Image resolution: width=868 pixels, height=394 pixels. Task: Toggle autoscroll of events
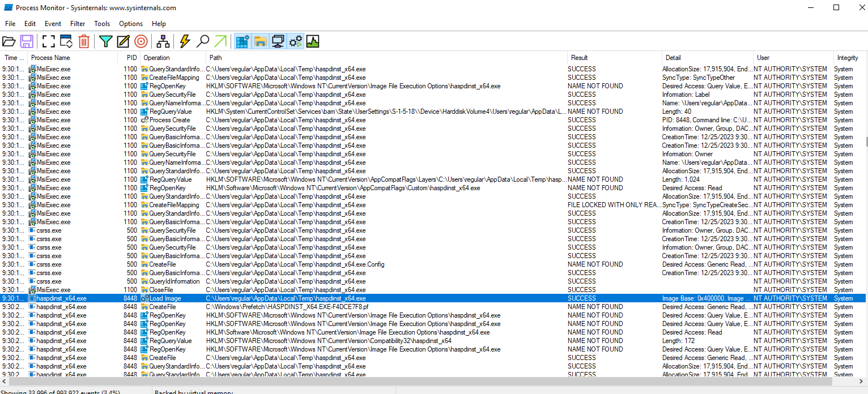click(x=66, y=41)
